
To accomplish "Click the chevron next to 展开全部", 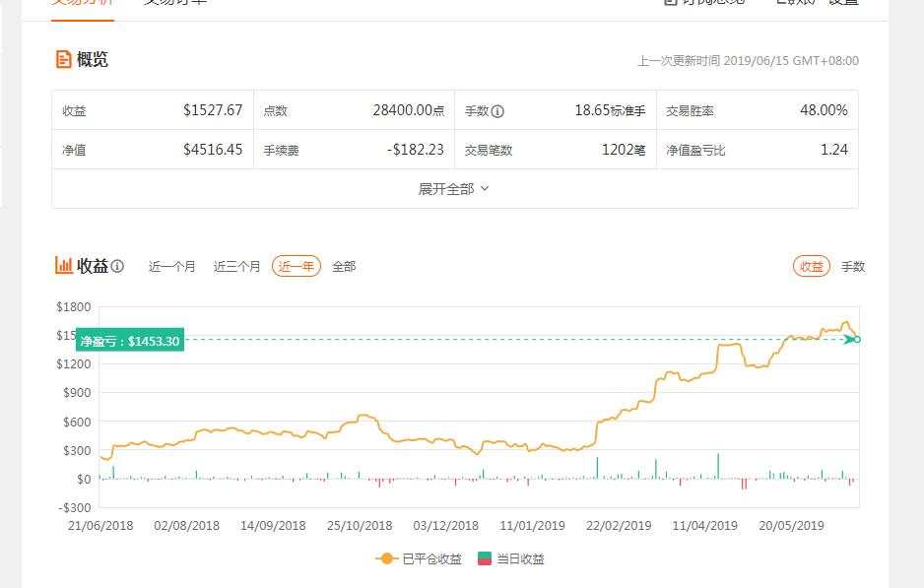I will click(485, 189).
